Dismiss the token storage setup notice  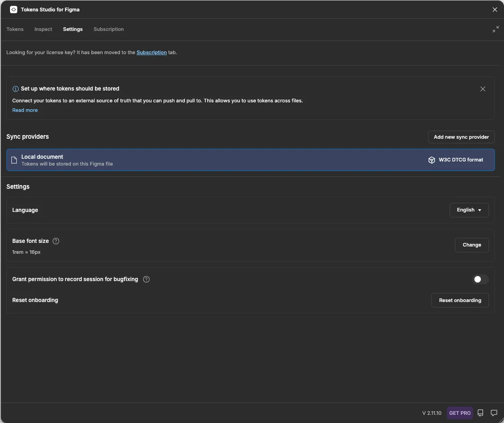tap(483, 89)
